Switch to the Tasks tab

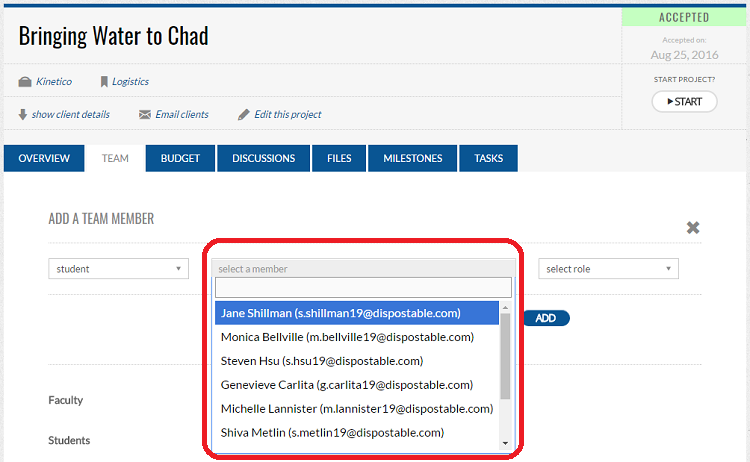pos(488,158)
